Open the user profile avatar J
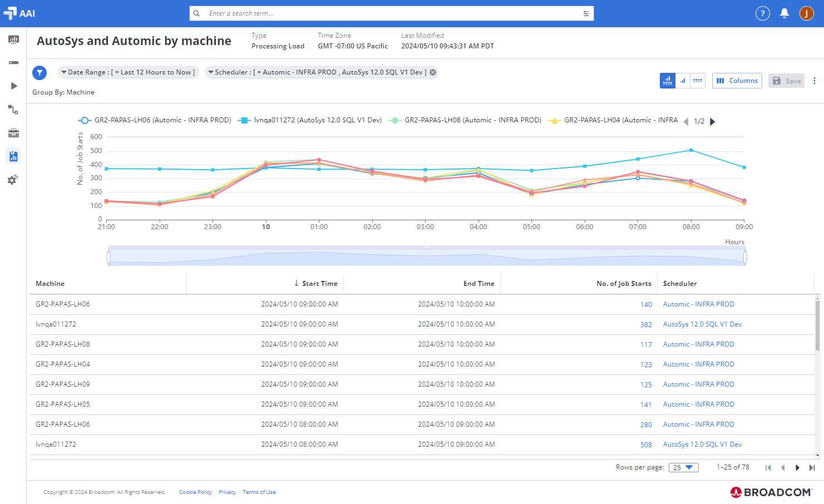The width and height of the screenshot is (824, 504). (x=807, y=13)
